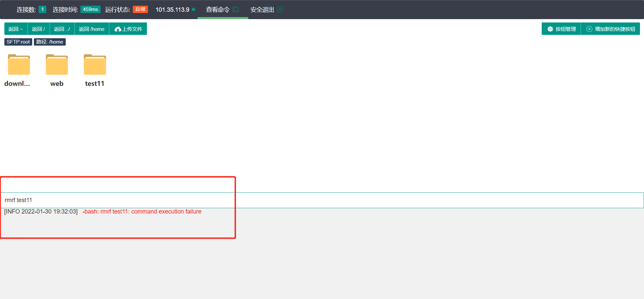Click the test11 folder name
Image resolution: width=644 pixels, height=299 pixels.
coord(95,83)
